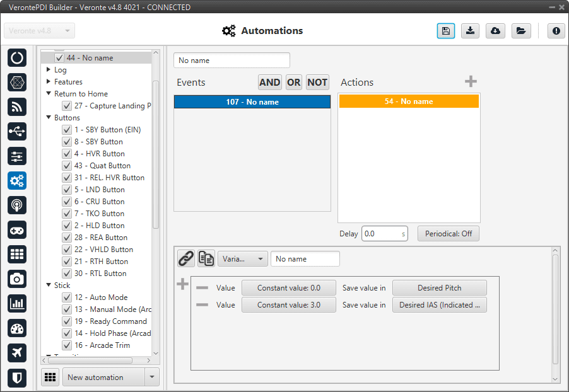Viewport: 569px width, 392px height.
Task: Click the save configuration floppy disk icon
Action: click(446, 31)
